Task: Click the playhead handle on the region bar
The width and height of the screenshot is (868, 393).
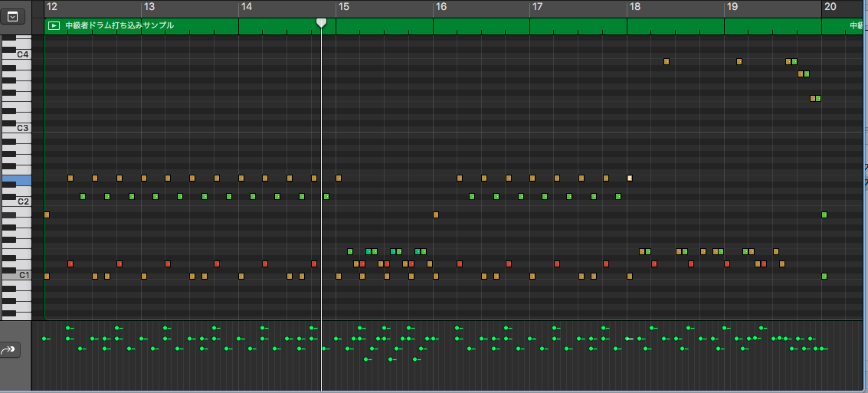Action: [x=321, y=23]
